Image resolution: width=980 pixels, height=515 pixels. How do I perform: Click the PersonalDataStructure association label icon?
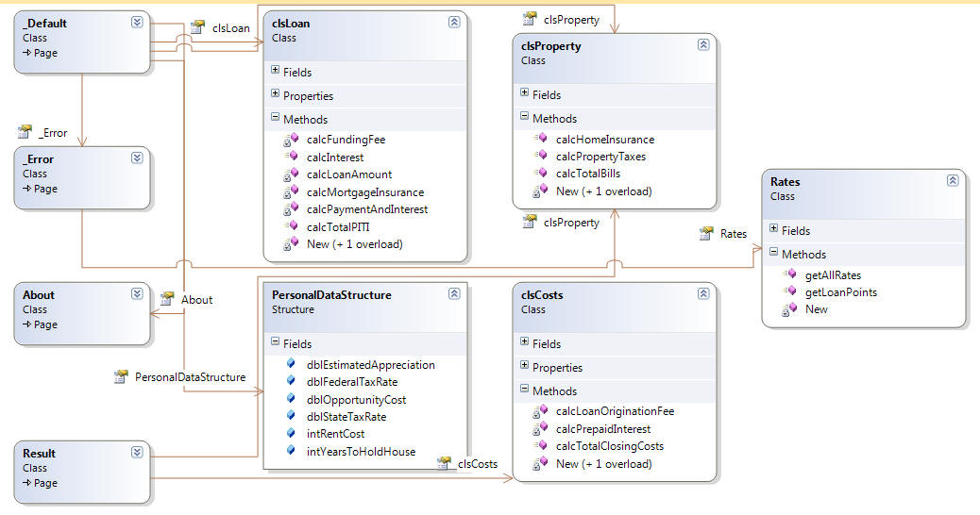pyautogui.click(x=121, y=376)
